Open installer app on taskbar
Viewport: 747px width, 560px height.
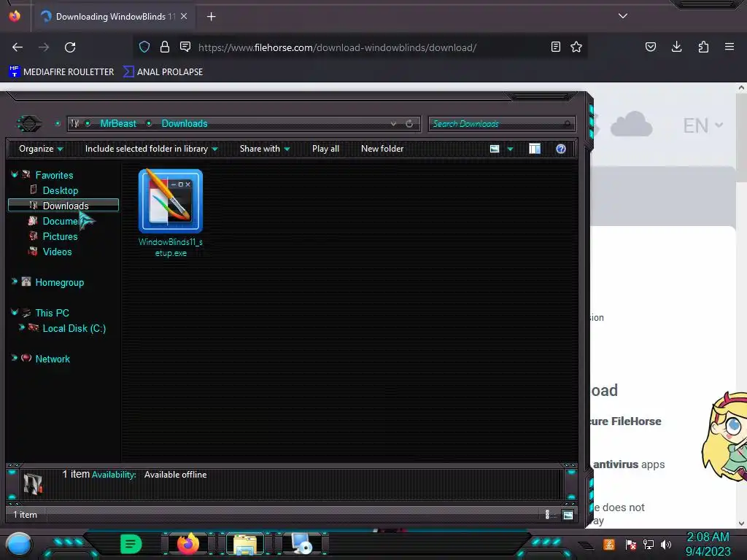(302, 544)
